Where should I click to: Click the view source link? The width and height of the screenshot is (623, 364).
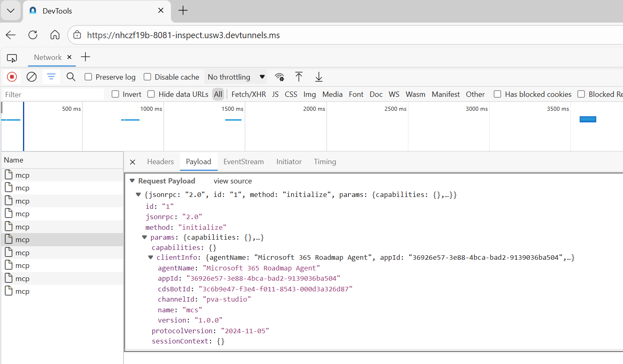pyautogui.click(x=232, y=181)
